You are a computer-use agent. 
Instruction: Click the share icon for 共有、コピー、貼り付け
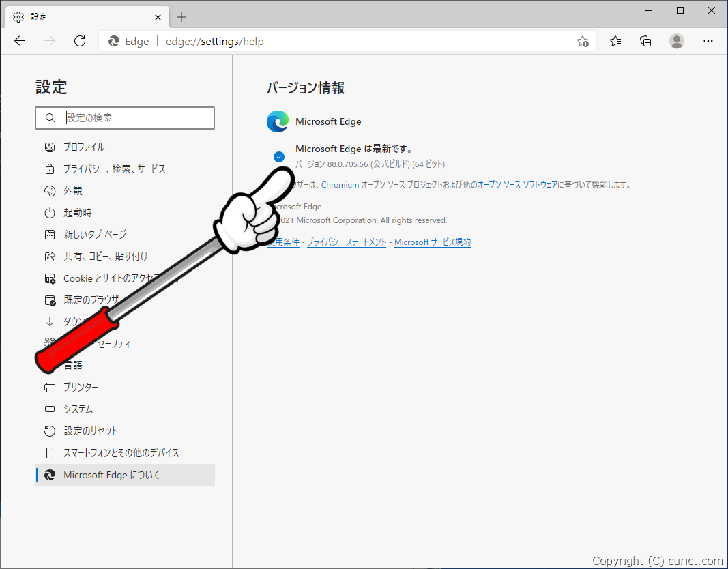coord(50,257)
